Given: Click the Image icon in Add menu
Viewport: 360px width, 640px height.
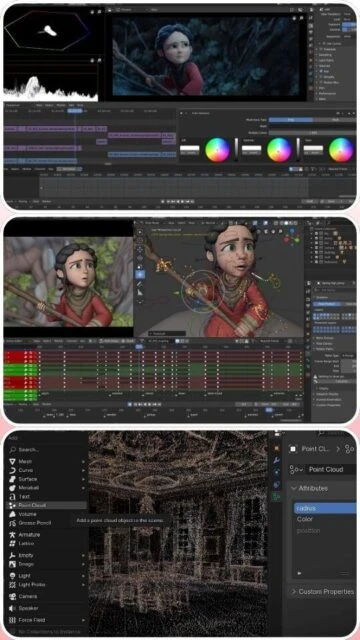Looking at the screenshot, I should tap(12, 564).
